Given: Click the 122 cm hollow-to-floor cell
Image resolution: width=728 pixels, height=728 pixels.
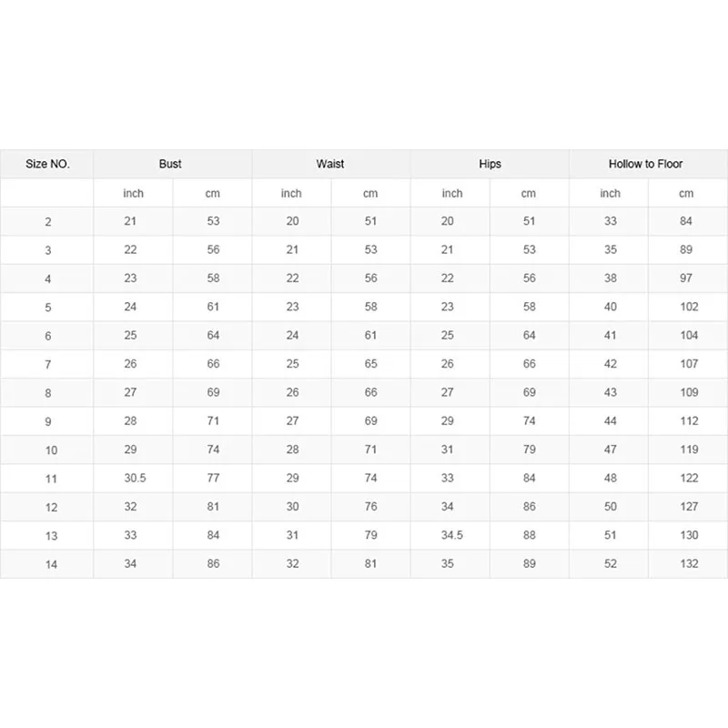Looking at the screenshot, I should [689, 479].
